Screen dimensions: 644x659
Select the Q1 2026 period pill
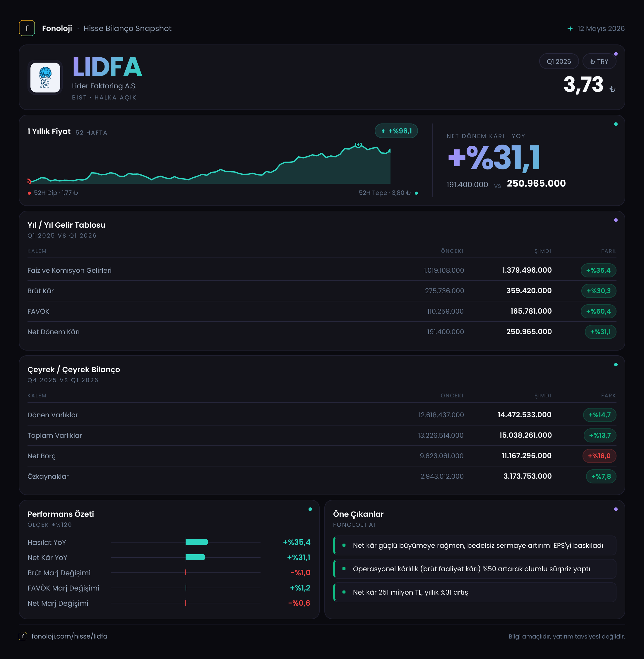(559, 61)
